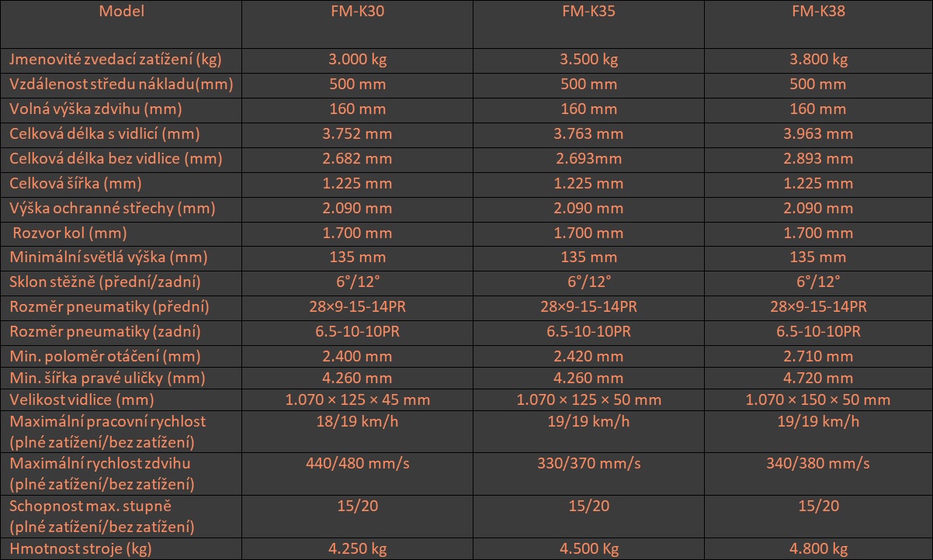Screen dimensions: 933x560
Task: Click the FM-K38 model header
Action: pyautogui.click(x=818, y=12)
